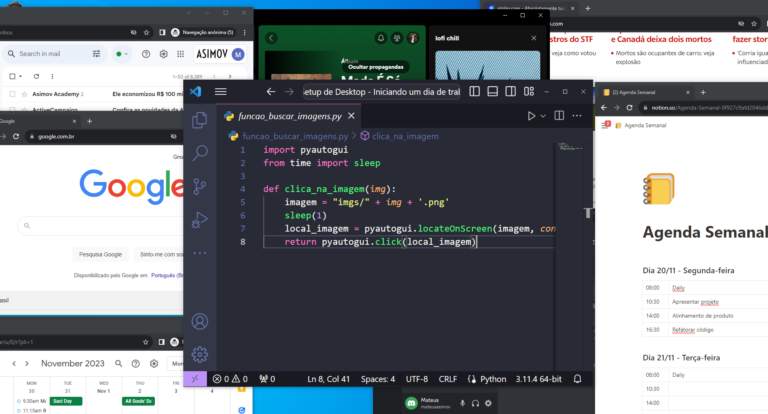Open Google apps grid in Gmail
This screenshot has height=414, width=768.
181,54
